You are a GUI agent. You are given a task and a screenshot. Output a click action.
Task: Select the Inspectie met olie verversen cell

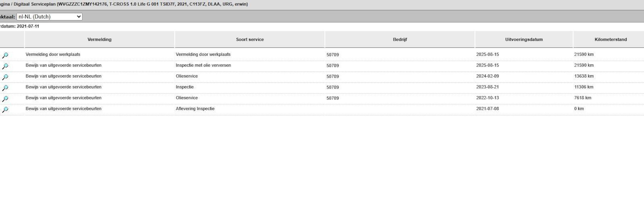pyautogui.click(x=203, y=65)
